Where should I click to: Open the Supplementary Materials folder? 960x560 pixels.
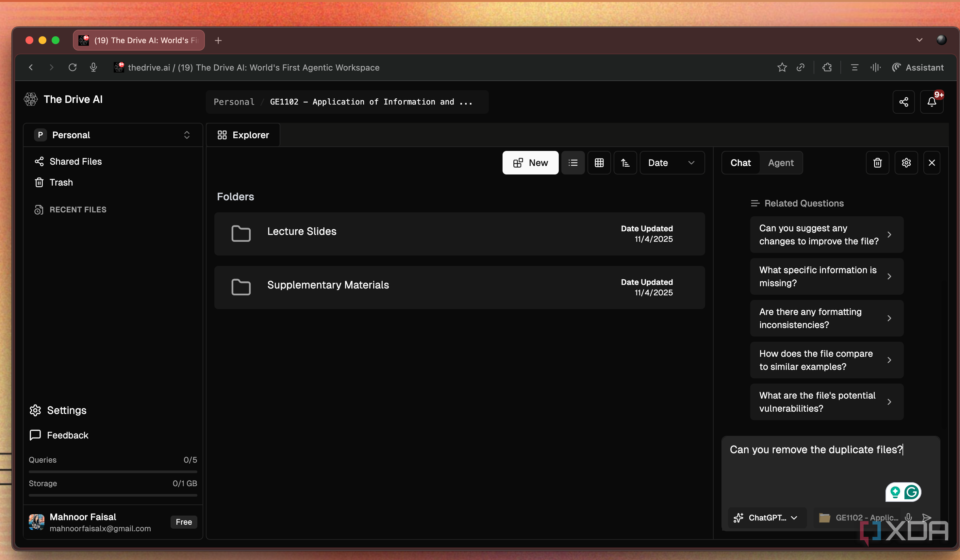coord(459,287)
